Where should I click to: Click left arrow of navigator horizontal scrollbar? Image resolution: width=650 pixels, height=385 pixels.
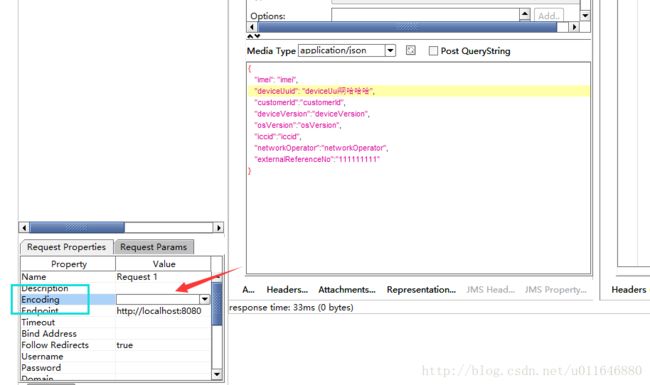click(24, 228)
